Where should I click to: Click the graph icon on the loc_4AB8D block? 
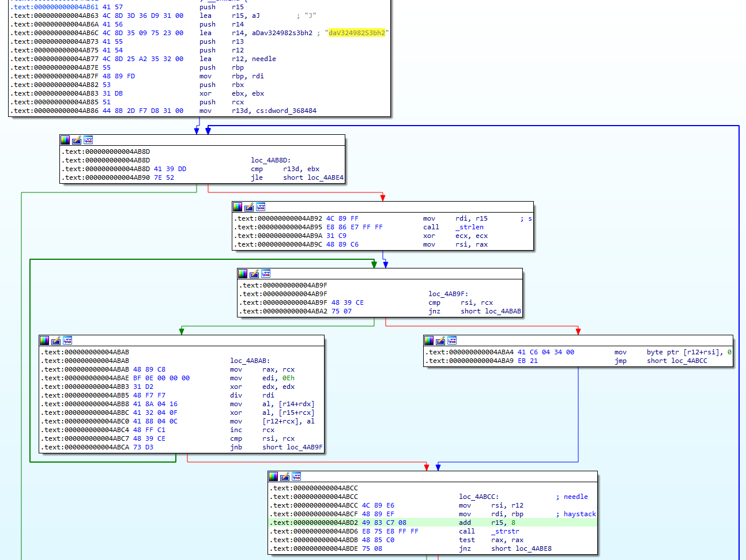click(88, 140)
